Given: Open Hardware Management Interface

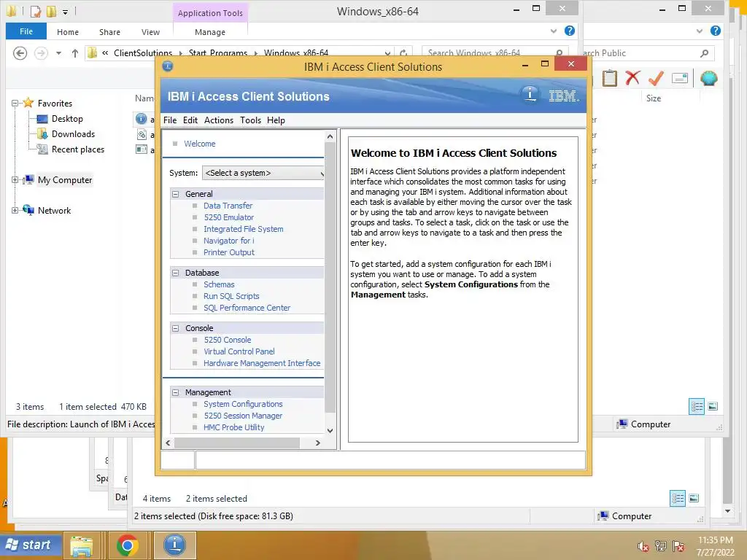Looking at the screenshot, I should (x=262, y=363).
